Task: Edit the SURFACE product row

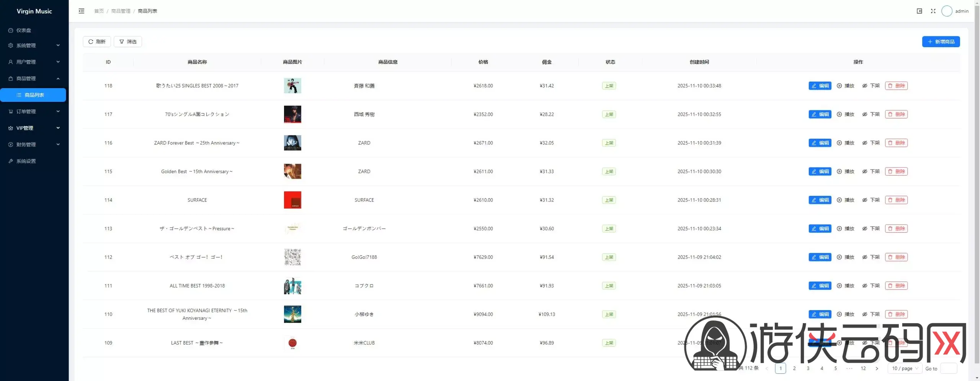Action: 820,200
